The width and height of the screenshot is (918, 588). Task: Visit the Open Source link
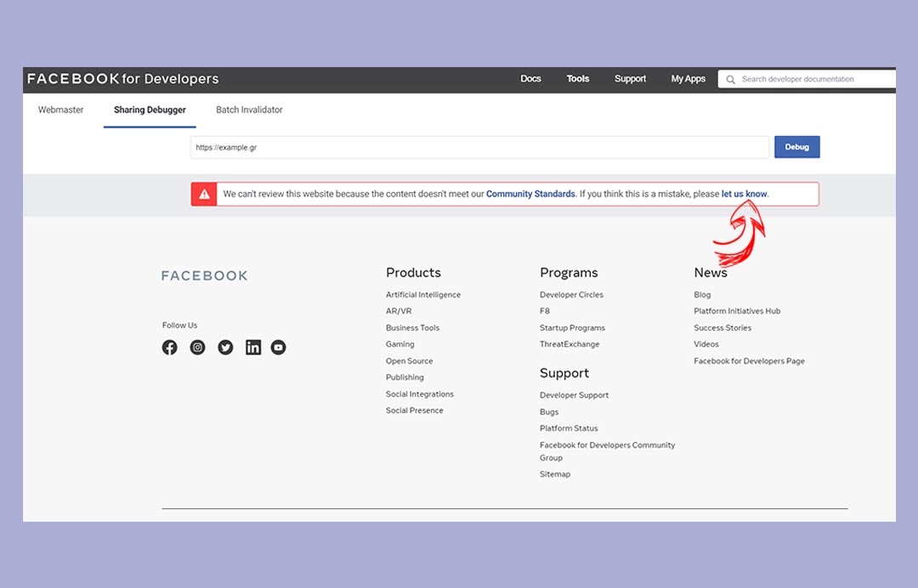[x=409, y=361]
